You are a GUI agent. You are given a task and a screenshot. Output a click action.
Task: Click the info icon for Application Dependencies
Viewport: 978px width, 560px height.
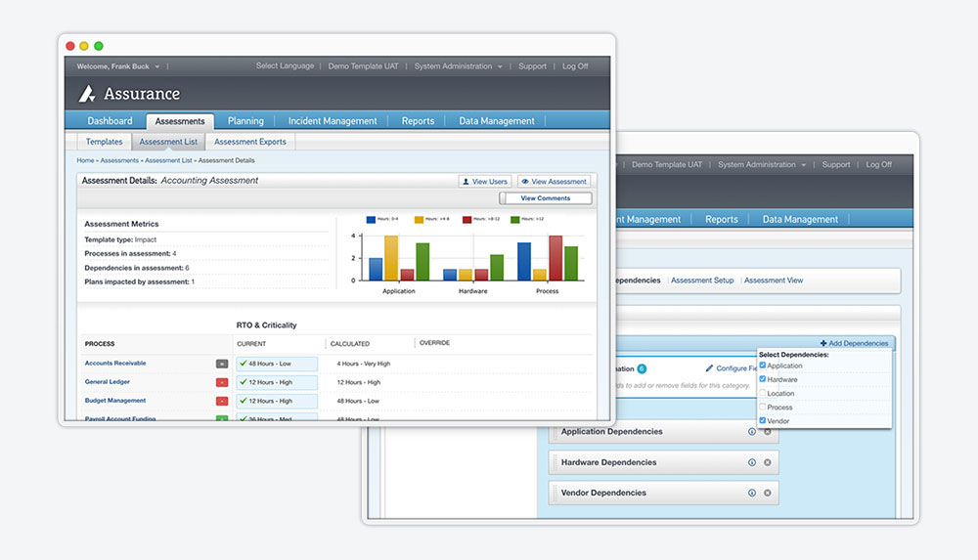click(x=752, y=432)
